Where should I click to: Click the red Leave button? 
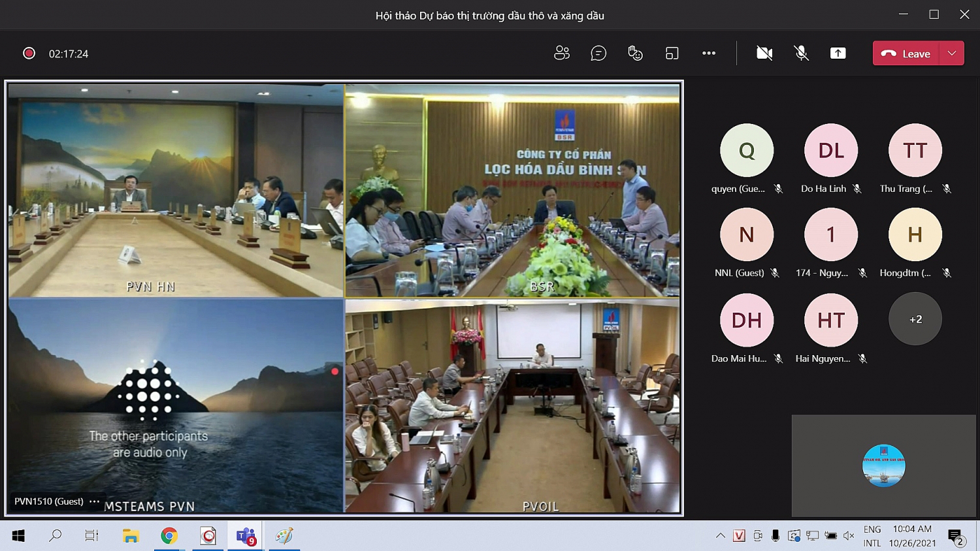906,54
